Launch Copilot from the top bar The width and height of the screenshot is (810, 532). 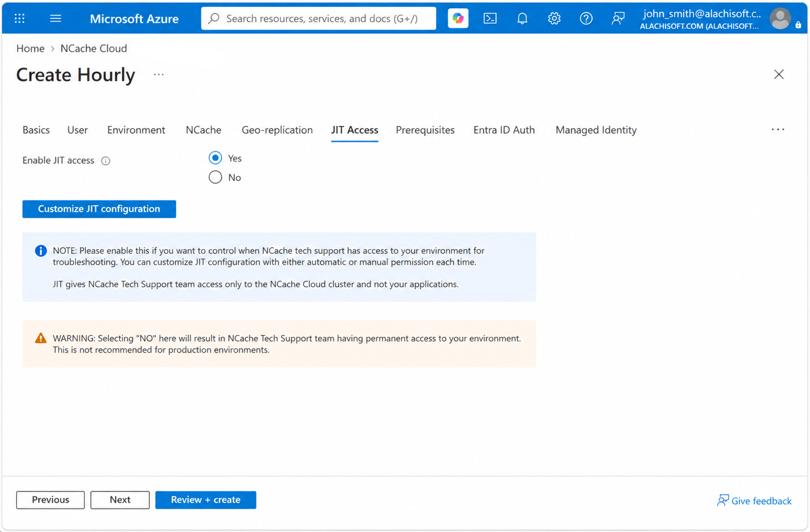click(x=458, y=18)
